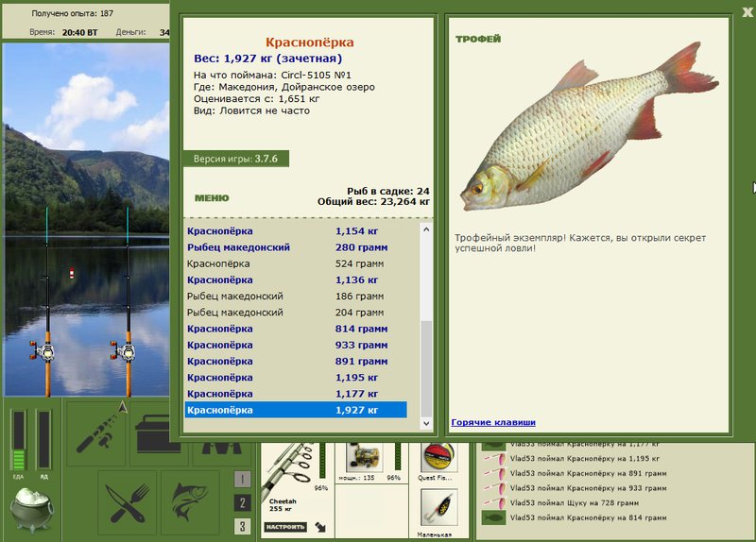The image size is (756, 542).
Task: Open the fish keepnet icon
Action: [191, 502]
